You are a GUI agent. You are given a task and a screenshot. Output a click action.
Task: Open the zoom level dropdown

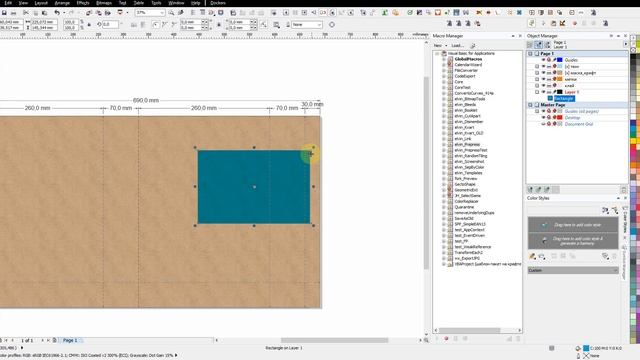[162, 13]
